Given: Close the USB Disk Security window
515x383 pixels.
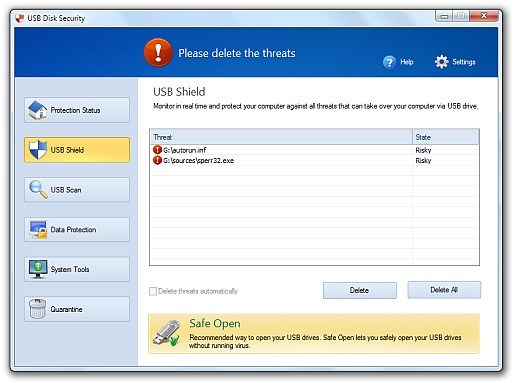Looking at the screenshot, I should [x=484, y=15].
